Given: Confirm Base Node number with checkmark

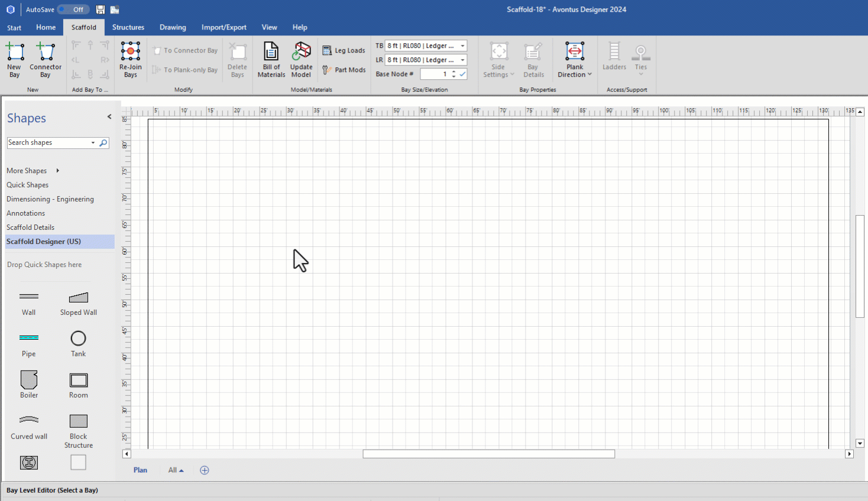Looking at the screenshot, I should 462,74.
